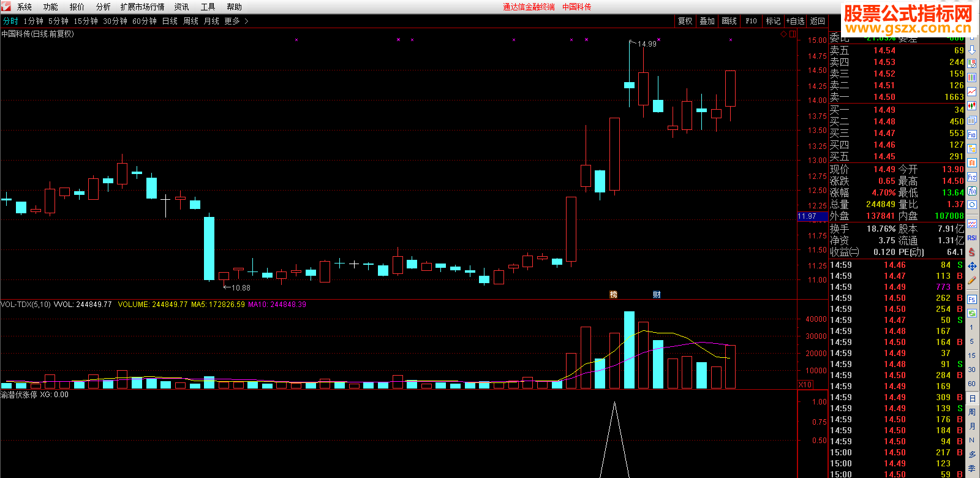The width and height of the screenshot is (980, 478).
Task: Select the RSI indicator sidebar icon
Action: coord(972,238)
